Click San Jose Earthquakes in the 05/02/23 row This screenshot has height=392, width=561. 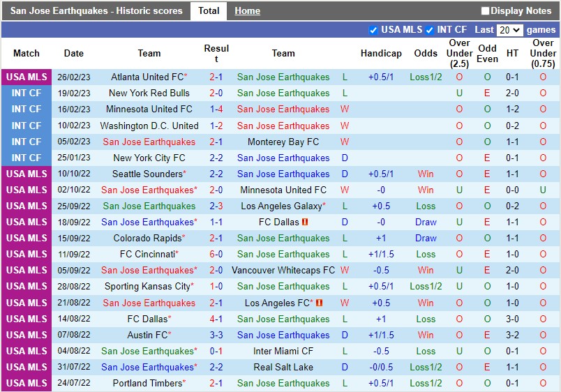(149, 142)
